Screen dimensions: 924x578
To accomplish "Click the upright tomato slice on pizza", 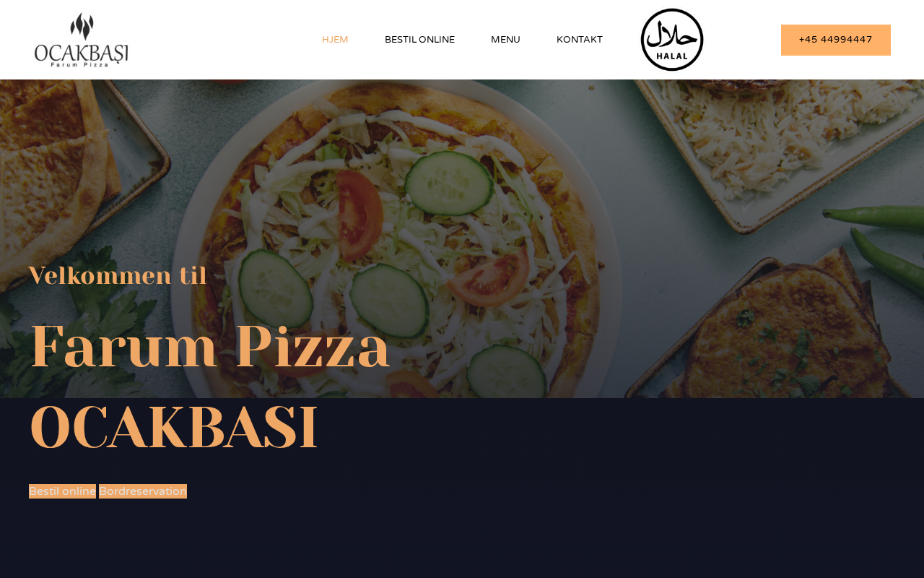I will pyautogui.click(x=359, y=215).
